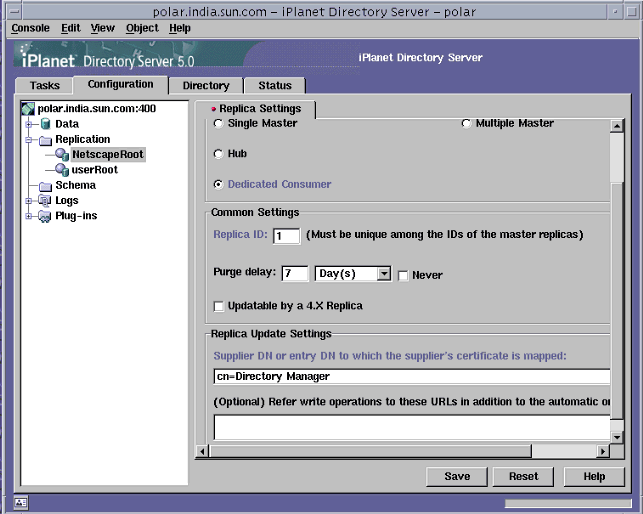
Task: Click the vertical scrollbar up arrow
Action: [617, 126]
